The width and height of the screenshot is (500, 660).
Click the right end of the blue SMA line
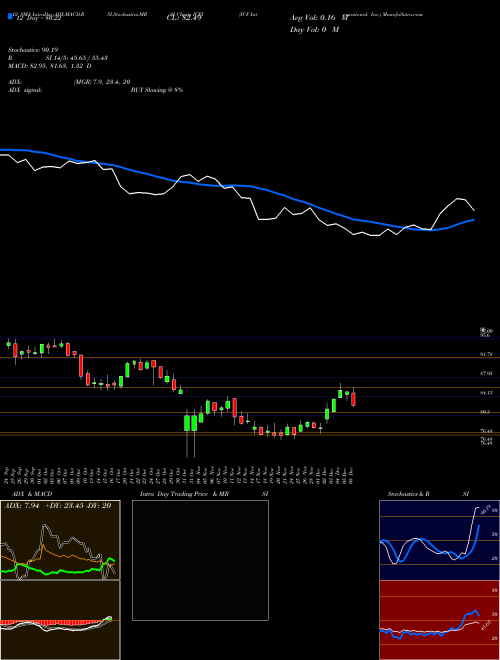tap(474, 220)
